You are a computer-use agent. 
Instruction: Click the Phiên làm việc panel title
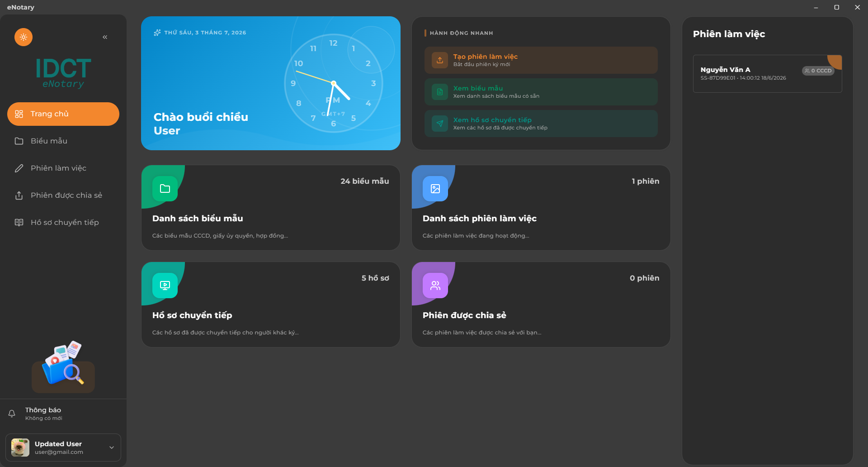[729, 34]
